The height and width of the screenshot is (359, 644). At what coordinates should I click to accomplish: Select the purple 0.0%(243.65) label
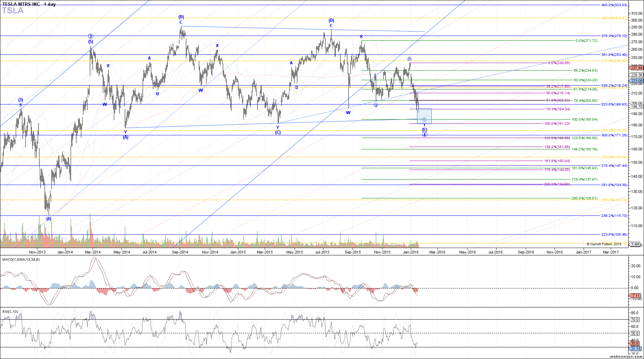click(559, 63)
